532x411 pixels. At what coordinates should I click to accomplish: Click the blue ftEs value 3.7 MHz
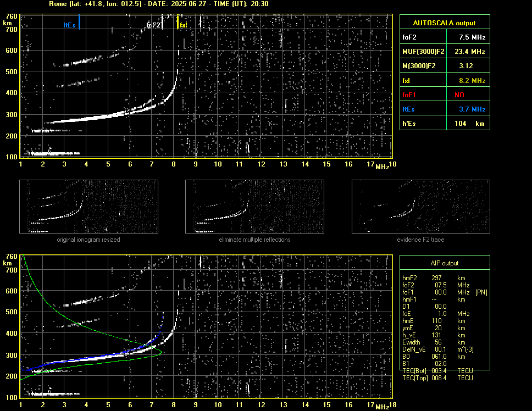click(x=472, y=109)
